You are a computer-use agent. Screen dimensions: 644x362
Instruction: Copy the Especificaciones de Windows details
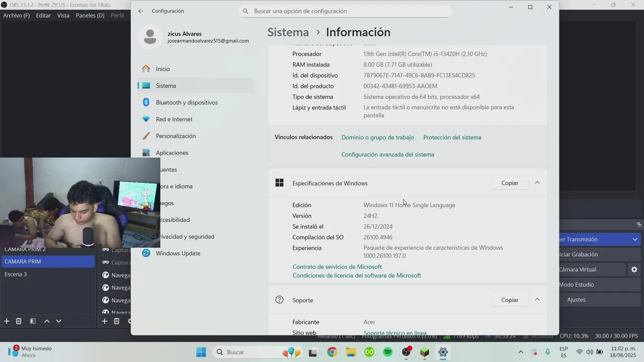pos(510,183)
